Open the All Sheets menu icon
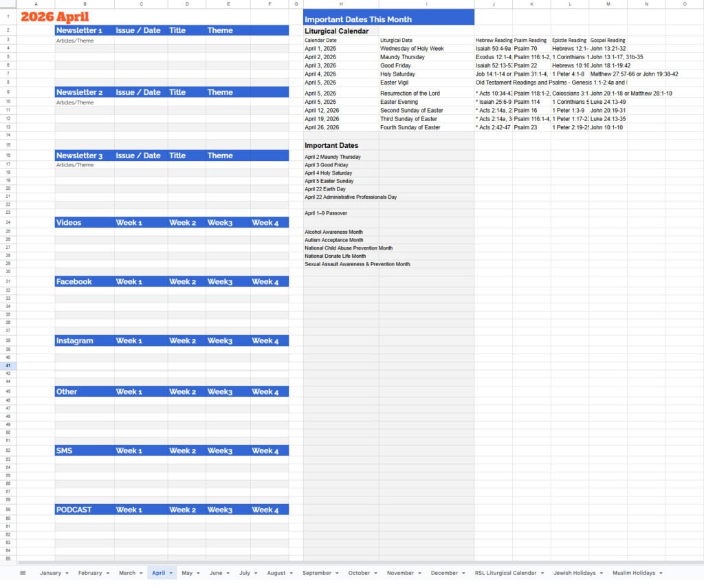 pos(23,572)
